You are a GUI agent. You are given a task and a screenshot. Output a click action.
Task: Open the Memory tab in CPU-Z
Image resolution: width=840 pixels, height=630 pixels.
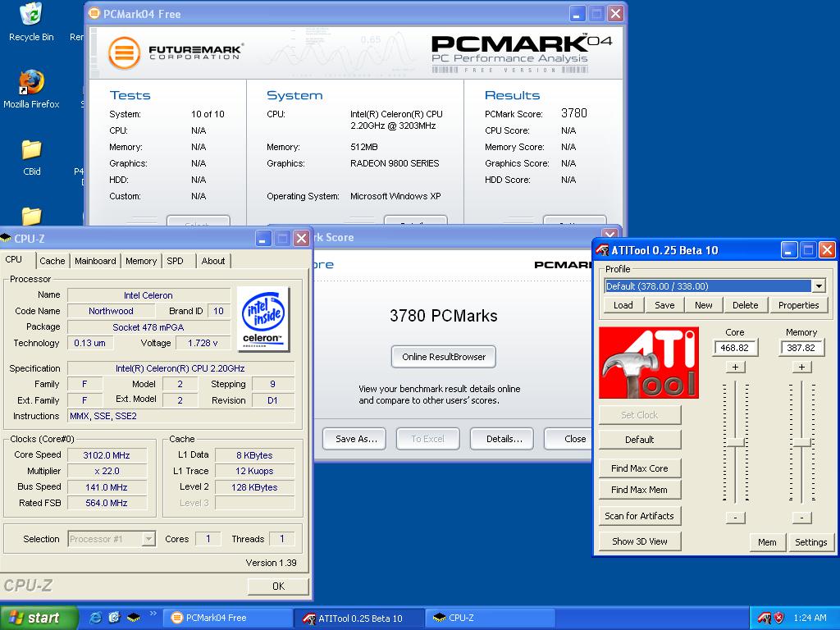click(x=141, y=261)
